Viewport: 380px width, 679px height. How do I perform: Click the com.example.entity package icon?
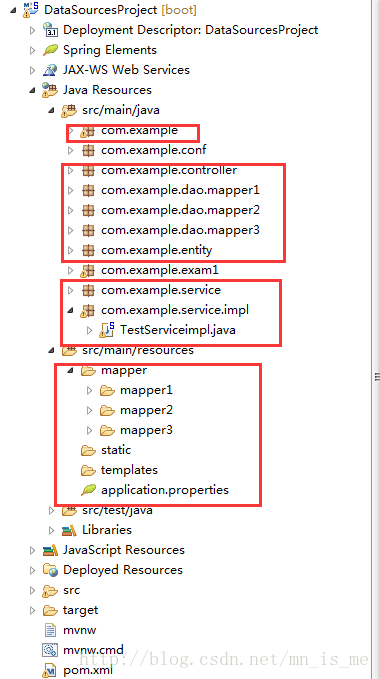(x=88, y=250)
